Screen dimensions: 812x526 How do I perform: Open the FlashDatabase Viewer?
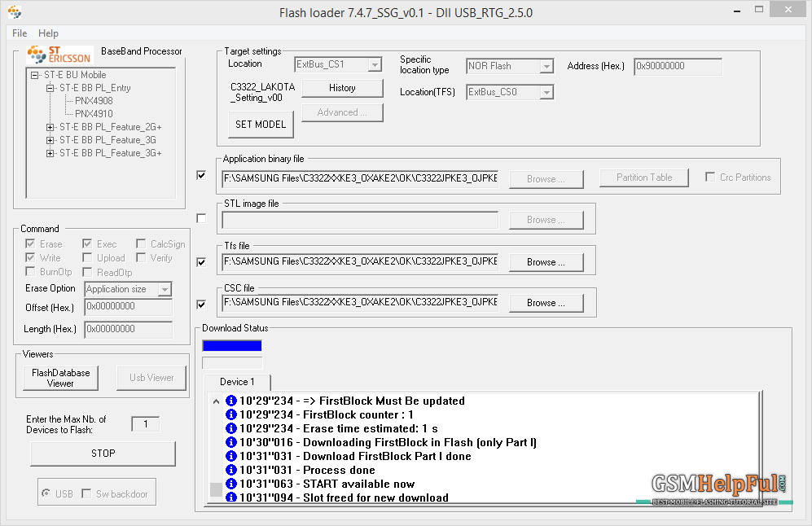(60, 378)
